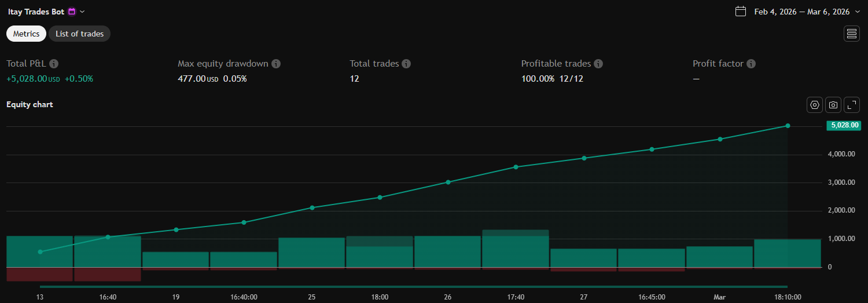Open equity chart settings hexagon icon

(x=815, y=105)
